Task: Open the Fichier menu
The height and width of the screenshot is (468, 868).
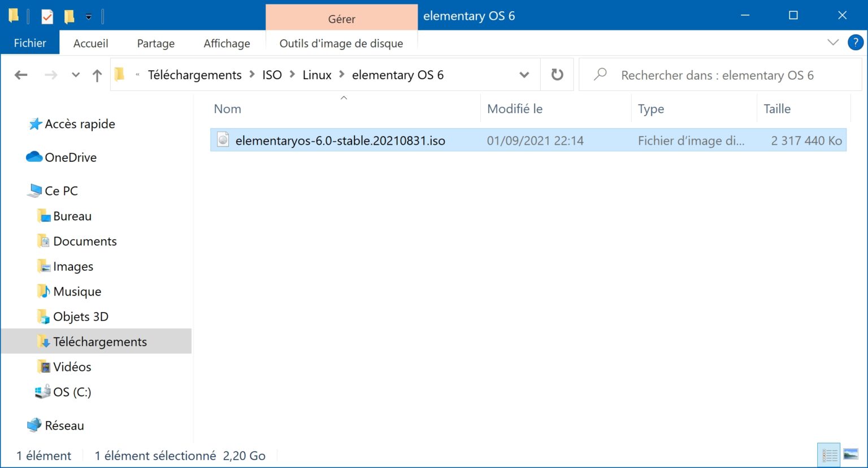Action: click(x=29, y=42)
